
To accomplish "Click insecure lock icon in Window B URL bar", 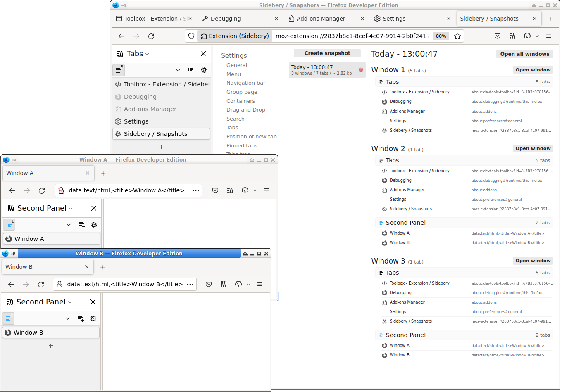I will [60, 284].
